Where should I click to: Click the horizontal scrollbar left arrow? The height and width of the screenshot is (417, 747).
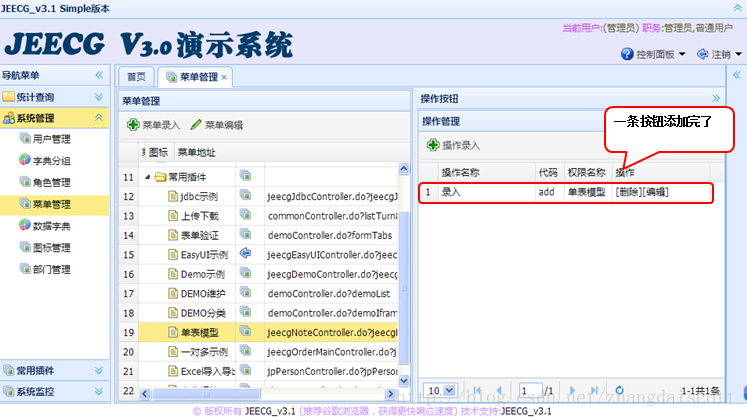[x=145, y=394]
